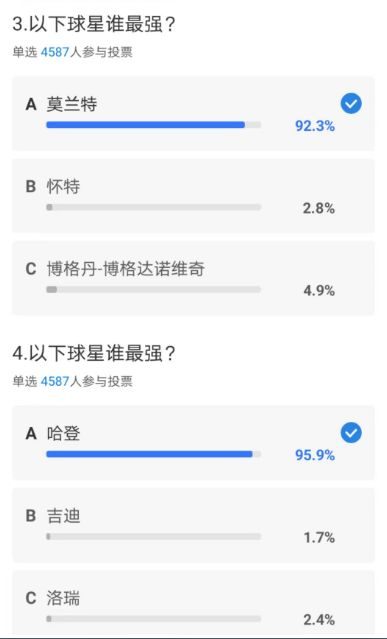The height and width of the screenshot is (639, 387).
Task: Click the blue checkmark beside 哈登
Action: 351,433
